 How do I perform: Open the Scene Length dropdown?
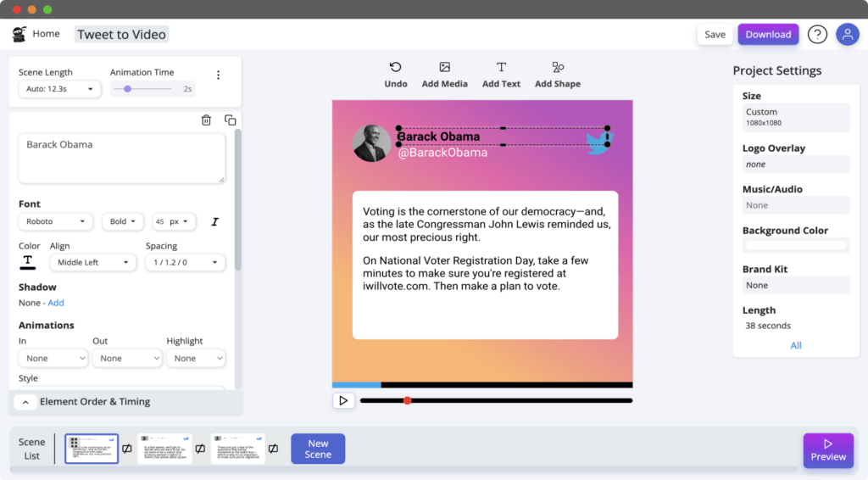coord(59,88)
